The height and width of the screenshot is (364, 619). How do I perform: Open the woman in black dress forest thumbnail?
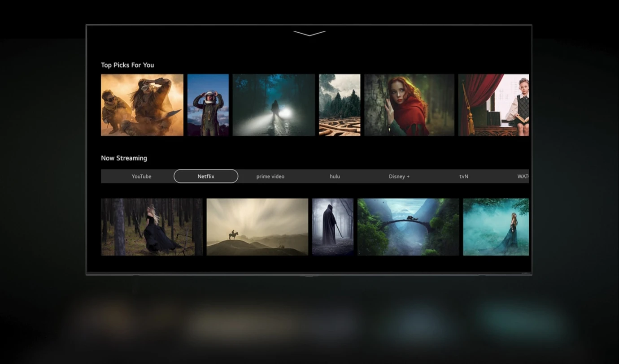click(x=152, y=227)
